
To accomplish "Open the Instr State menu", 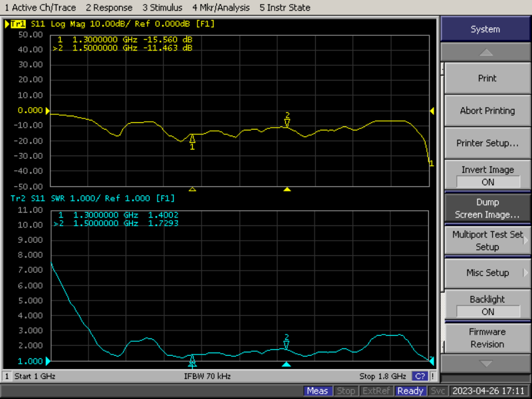I will point(285,7).
